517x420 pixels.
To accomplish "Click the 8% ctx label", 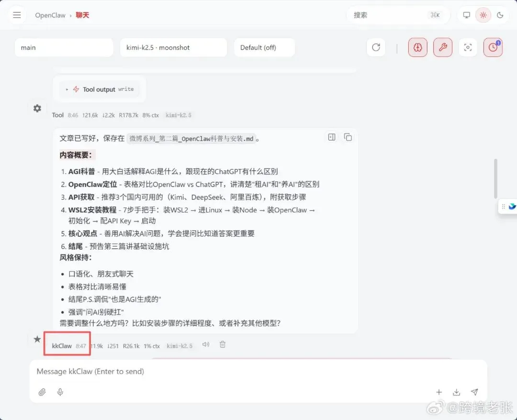I will (151, 115).
